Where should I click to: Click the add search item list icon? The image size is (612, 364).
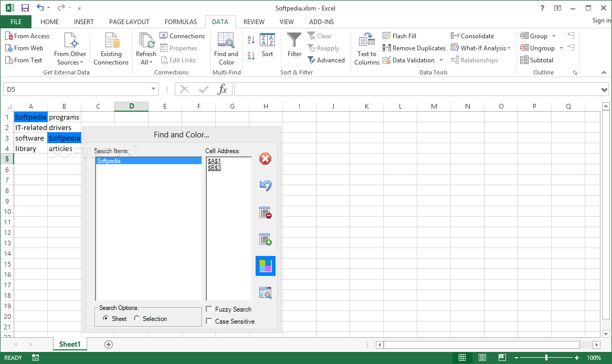click(x=266, y=239)
